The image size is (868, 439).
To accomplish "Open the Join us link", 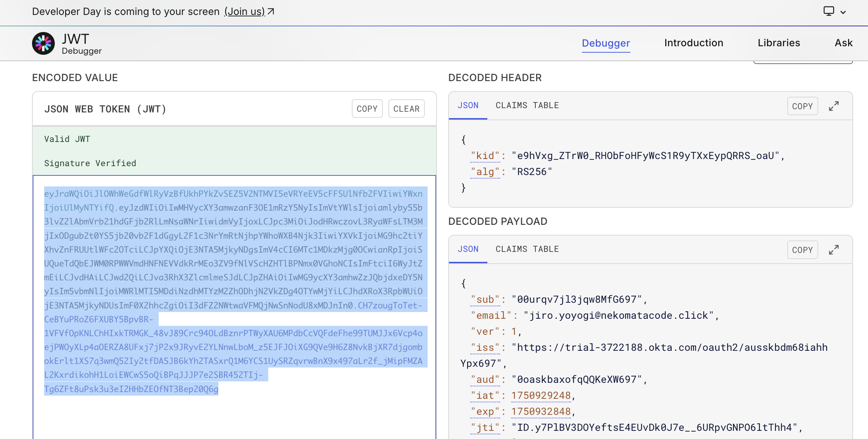I will (x=244, y=11).
